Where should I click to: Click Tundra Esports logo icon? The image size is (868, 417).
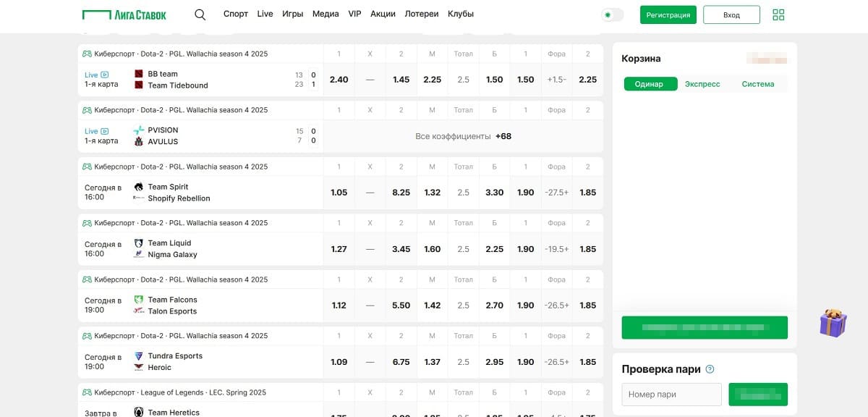tap(139, 356)
